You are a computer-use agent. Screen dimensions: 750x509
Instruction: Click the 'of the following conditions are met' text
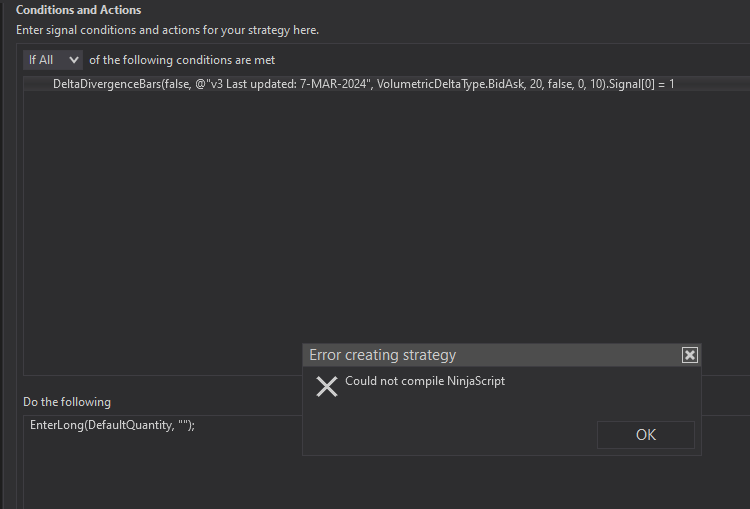182,60
